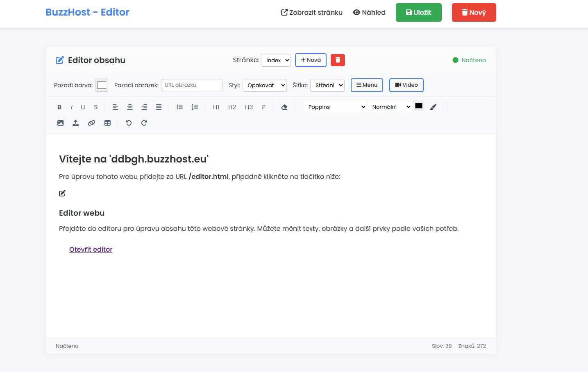Toggle underline formatting
The width and height of the screenshot is (588, 372).
(83, 107)
